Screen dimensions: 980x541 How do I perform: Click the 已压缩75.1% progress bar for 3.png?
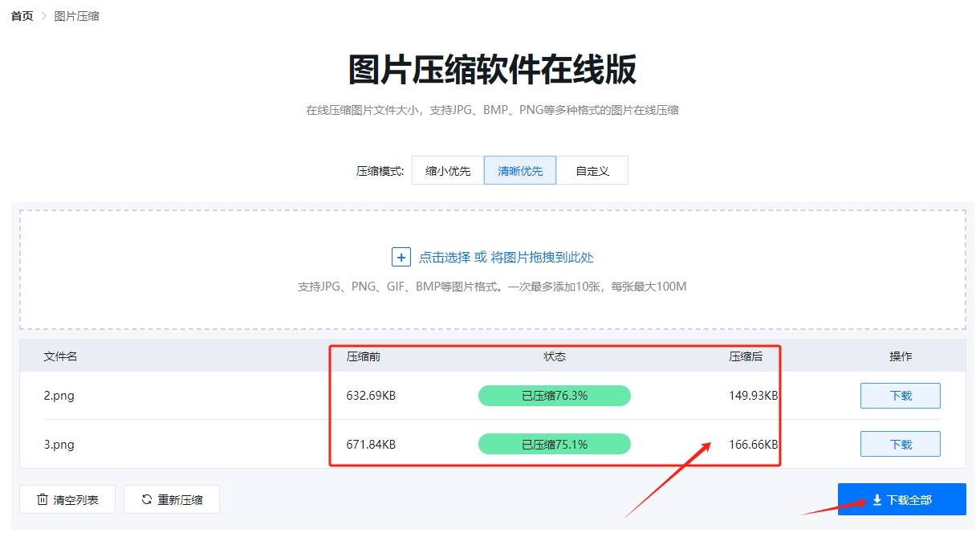(554, 443)
